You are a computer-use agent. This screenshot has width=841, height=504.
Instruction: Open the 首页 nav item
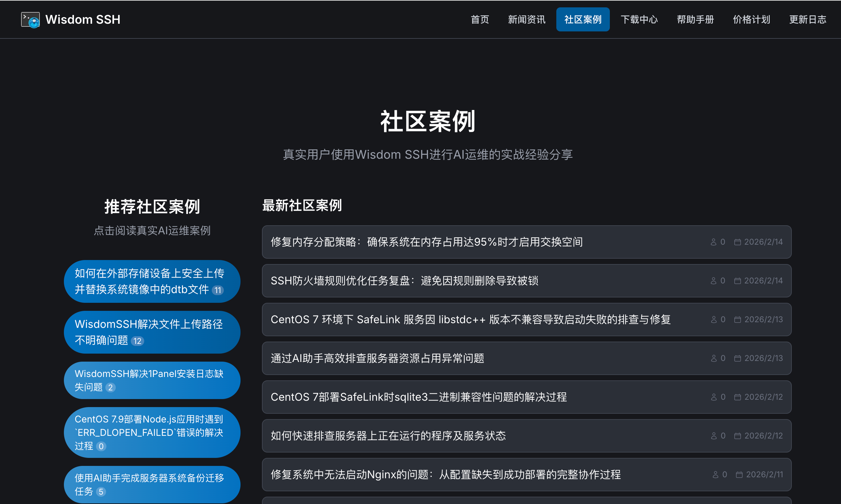pos(479,19)
